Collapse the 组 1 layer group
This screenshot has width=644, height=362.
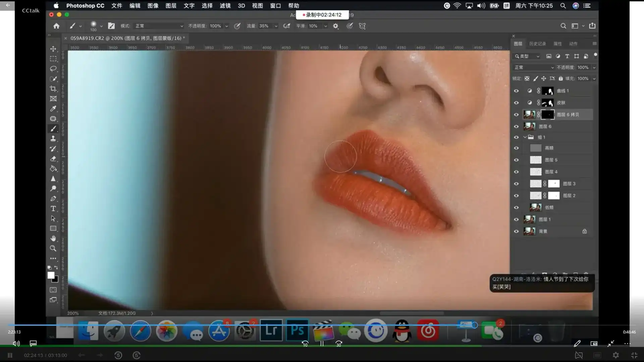click(x=525, y=137)
